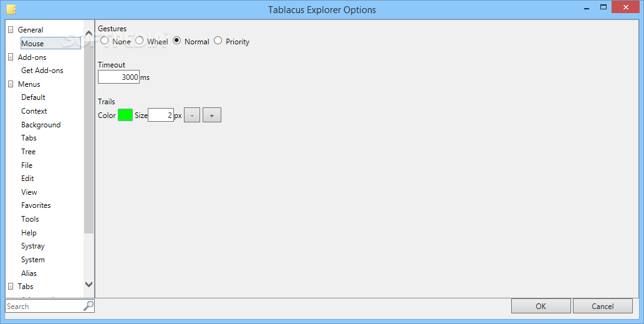The width and height of the screenshot is (644, 324).
Task: Select the bottom Tabs category label
Action: (26, 286)
